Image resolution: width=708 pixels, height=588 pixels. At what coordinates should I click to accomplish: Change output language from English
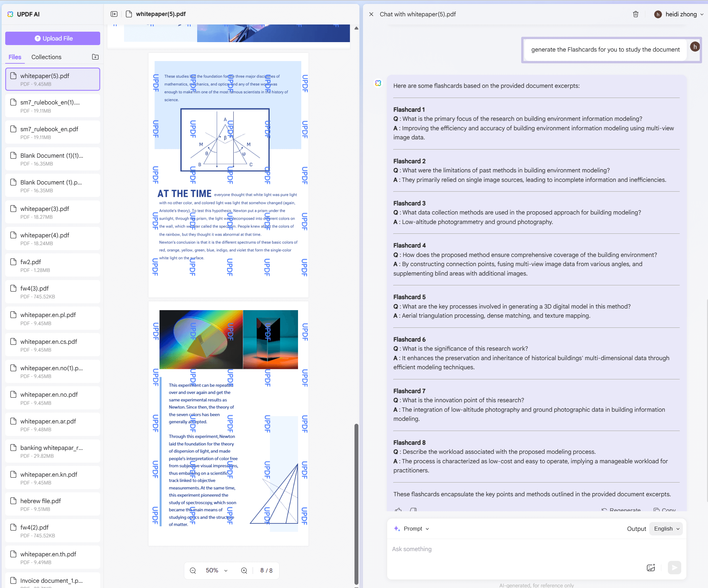(666, 528)
